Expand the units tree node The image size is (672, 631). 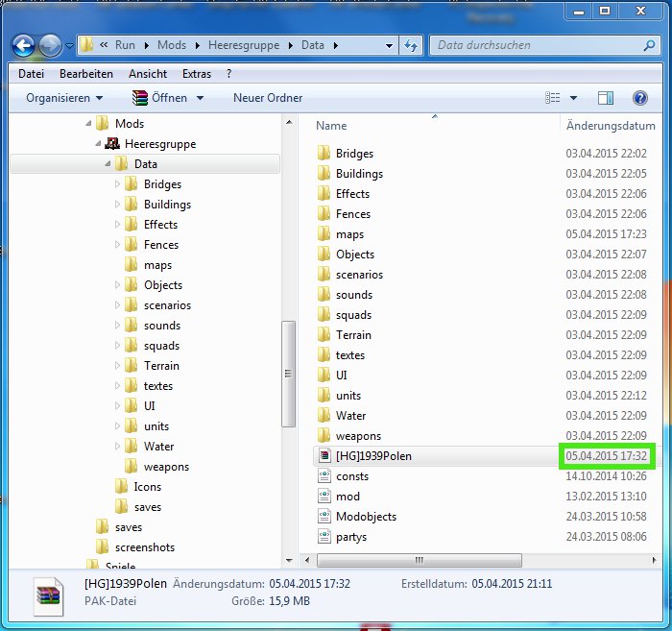pyautogui.click(x=117, y=425)
